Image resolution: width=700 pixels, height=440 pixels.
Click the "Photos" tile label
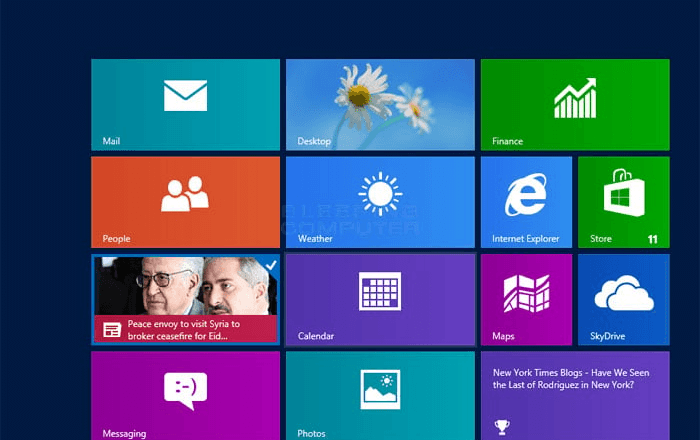click(311, 433)
